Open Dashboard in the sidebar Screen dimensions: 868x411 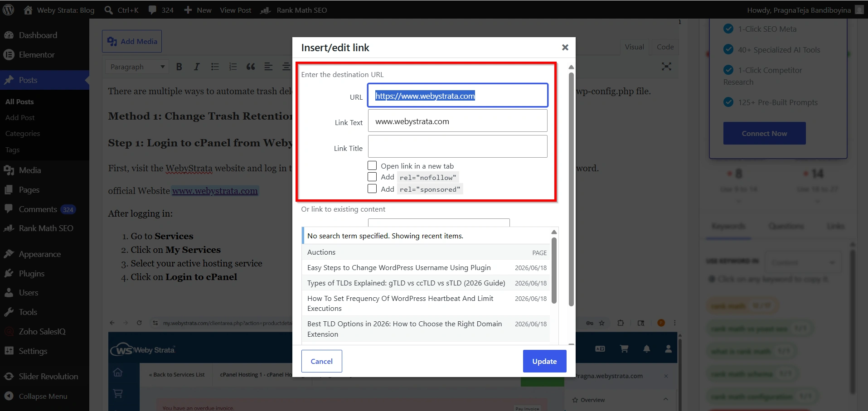[x=38, y=35]
